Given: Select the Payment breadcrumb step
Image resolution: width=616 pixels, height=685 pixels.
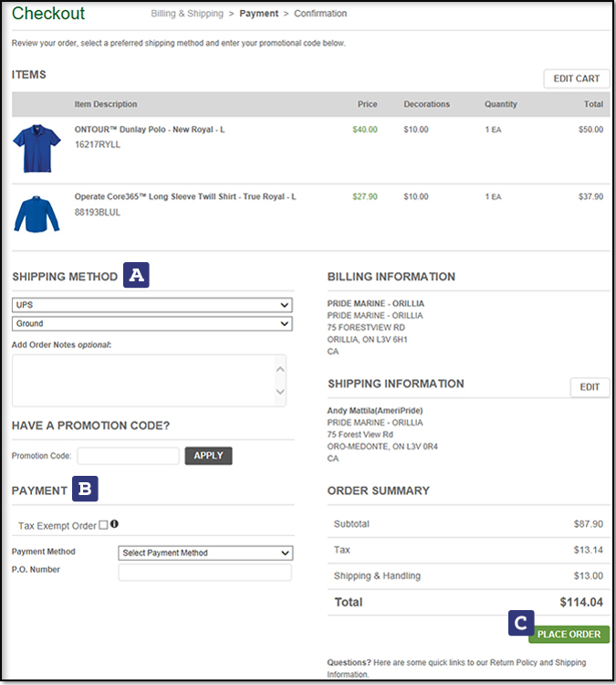Looking at the screenshot, I should pos(258,14).
